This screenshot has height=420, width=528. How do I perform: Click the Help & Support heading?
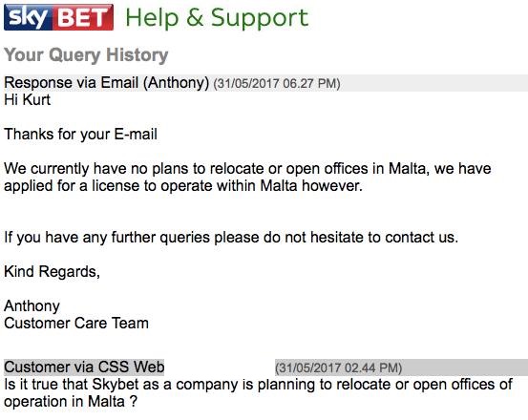pyautogui.click(x=217, y=18)
